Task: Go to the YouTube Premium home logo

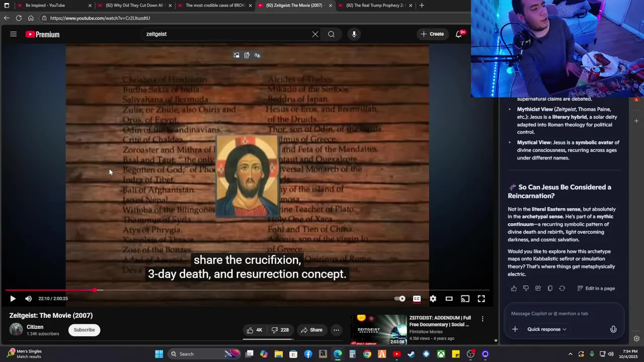Action: click(43, 34)
